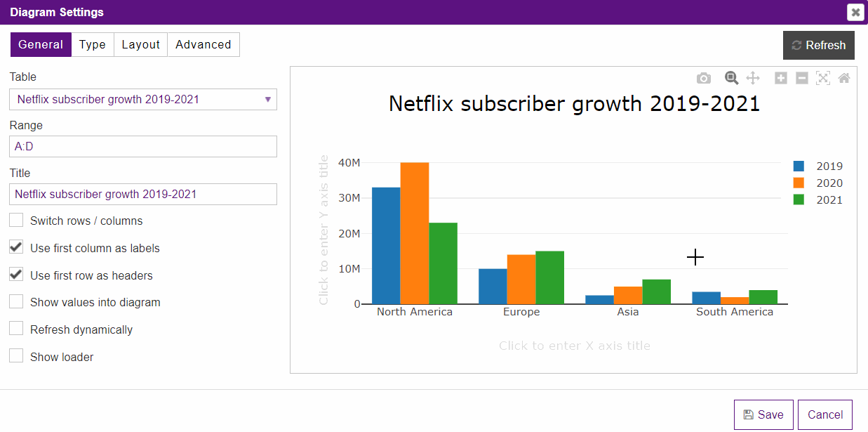Image resolution: width=868 pixels, height=432 pixels.
Task: Toggle Switch rows / columns checkbox
Action: point(16,221)
